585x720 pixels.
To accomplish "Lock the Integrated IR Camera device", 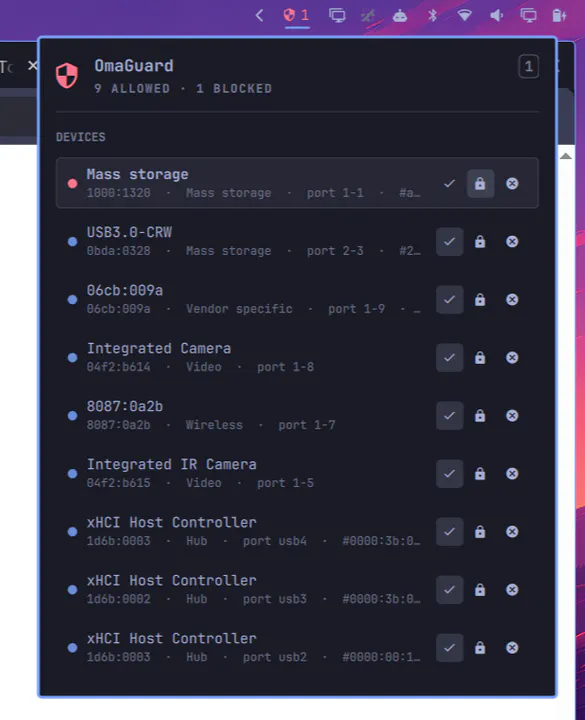I will (480, 473).
